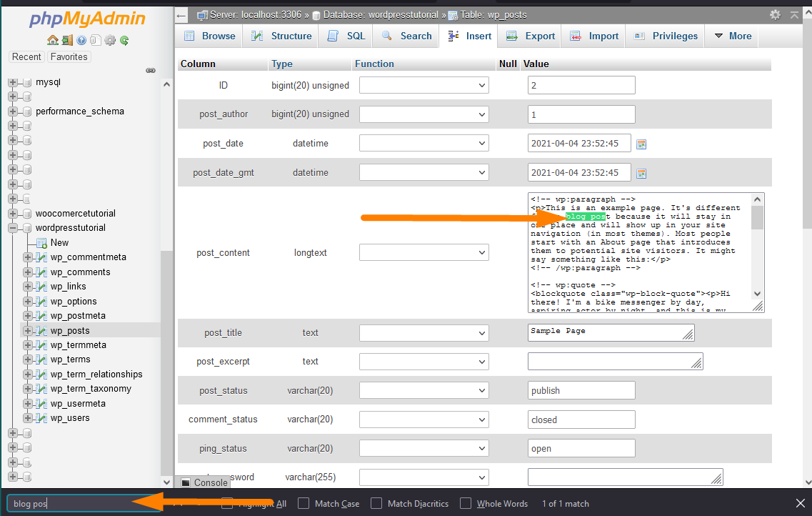This screenshot has width=812, height=516.
Task: Open the Structure tab
Action: (281, 36)
